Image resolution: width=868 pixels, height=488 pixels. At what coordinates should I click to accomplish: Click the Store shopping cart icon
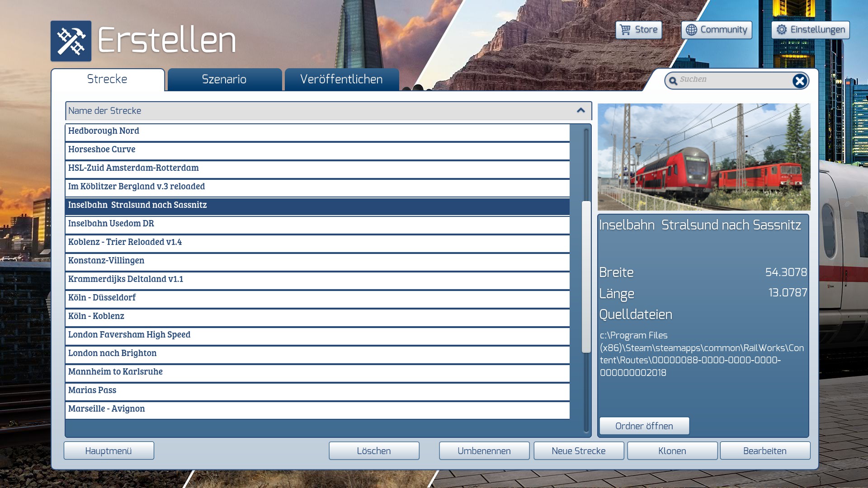(625, 30)
